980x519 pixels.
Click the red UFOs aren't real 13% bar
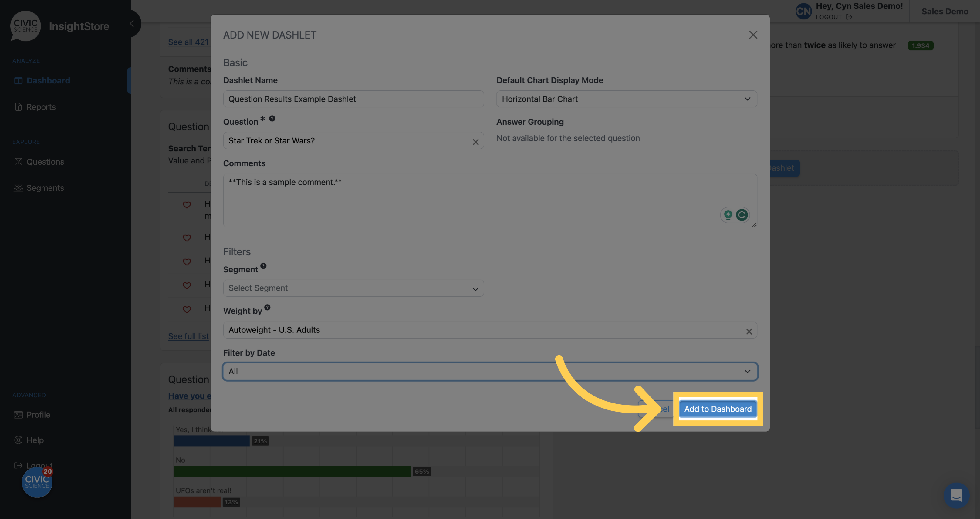pos(197,502)
